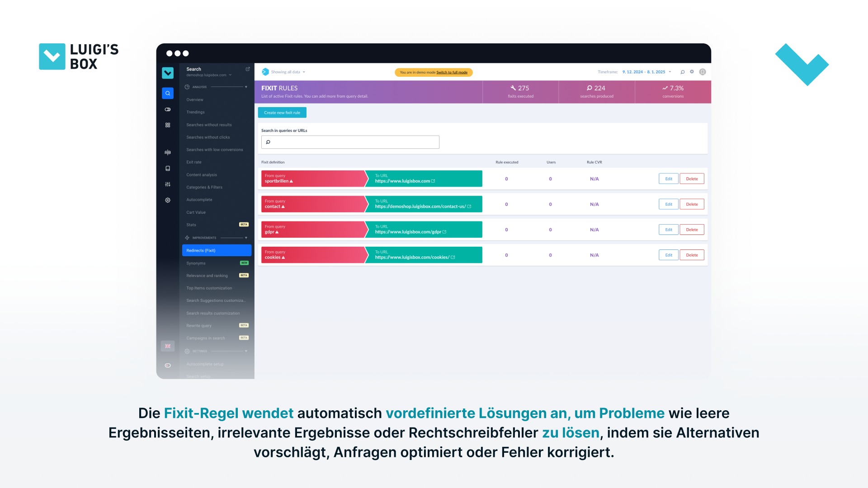Select Synonyms in the Improvements menu
The width and height of the screenshot is (868, 488).
[x=196, y=263]
